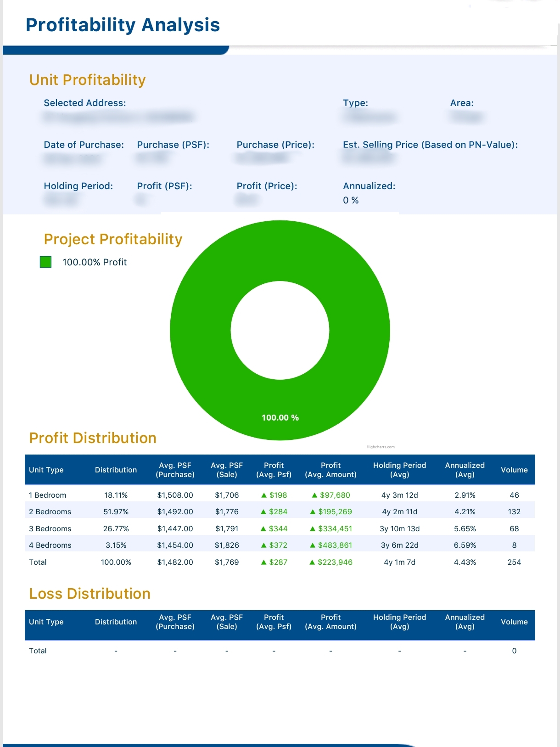Image resolution: width=560 pixels, height=747 pixels.
Task: Click the 'Annualized: 0 %' value
Action: [x=351, y=200]
